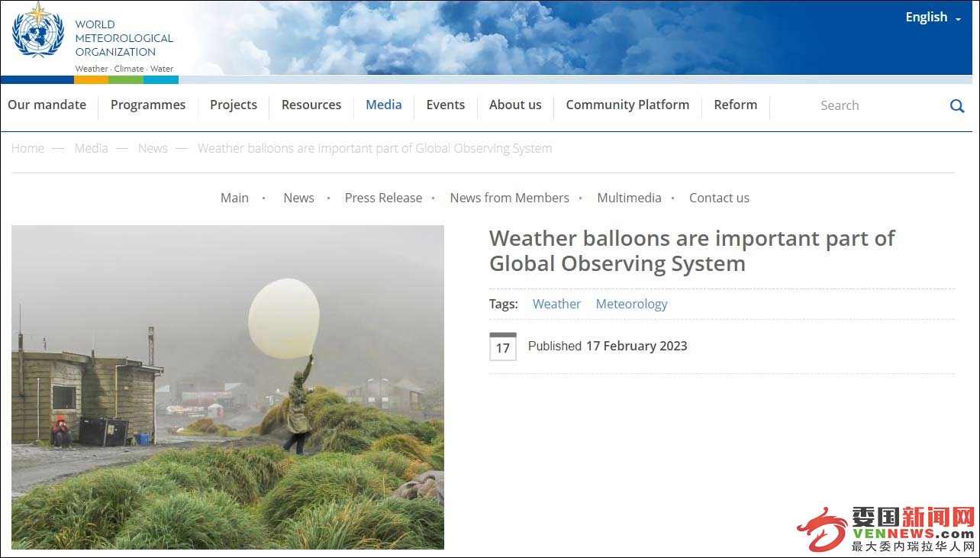
Task: Open the Events menu
Action: (446, 105)
